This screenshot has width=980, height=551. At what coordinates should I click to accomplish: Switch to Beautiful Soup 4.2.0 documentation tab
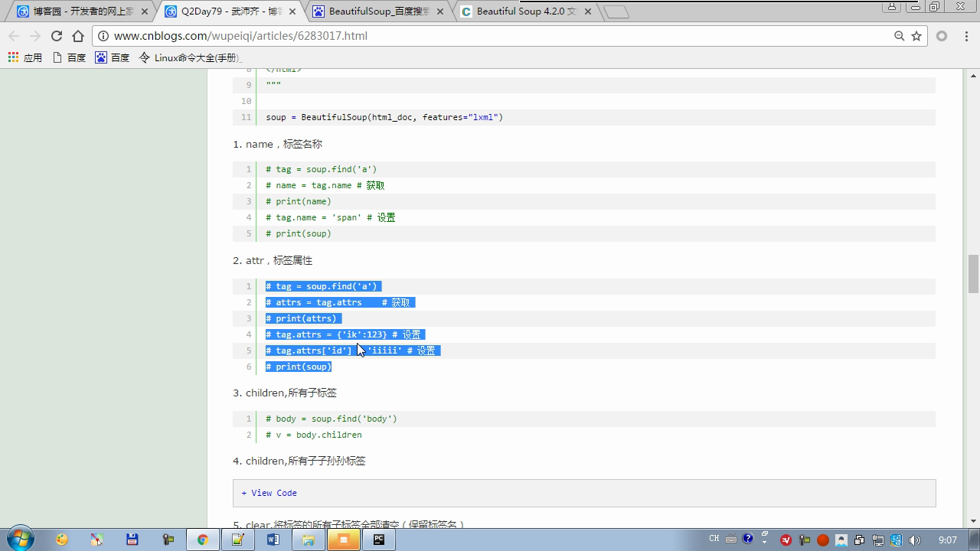(x=525, y=11)
